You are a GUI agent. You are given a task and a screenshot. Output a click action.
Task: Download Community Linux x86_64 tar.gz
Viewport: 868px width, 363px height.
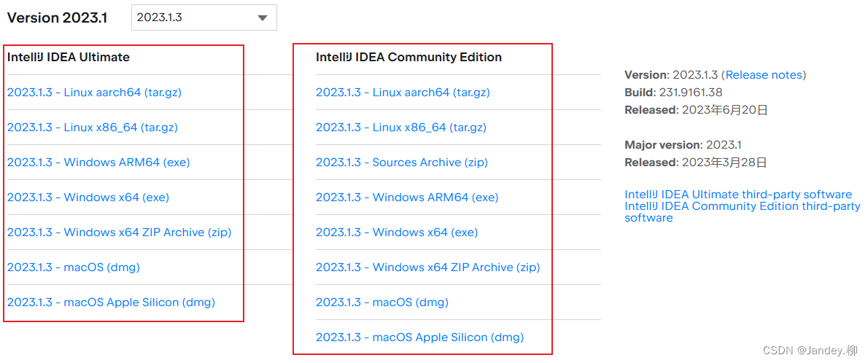point(401,128)
